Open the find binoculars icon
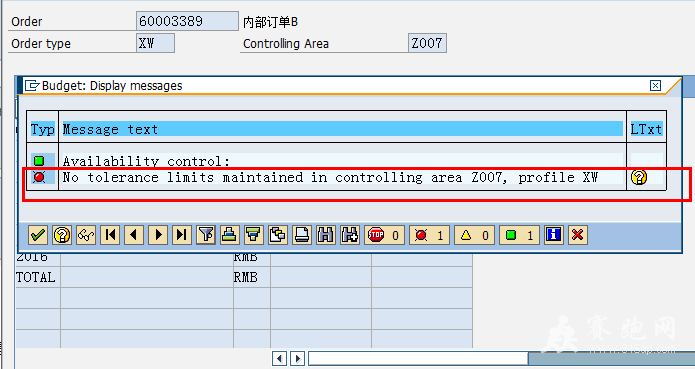Image resolution: width=695 pixels, height=369 pixels. [325, 235]
